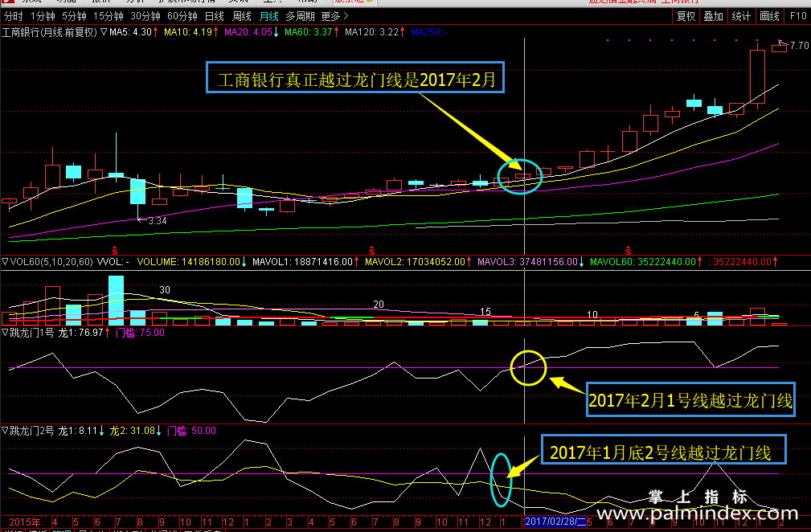Switch to the 日线 daily tab
The height and width of the screenshot is (532, 811).
[215, 17]
